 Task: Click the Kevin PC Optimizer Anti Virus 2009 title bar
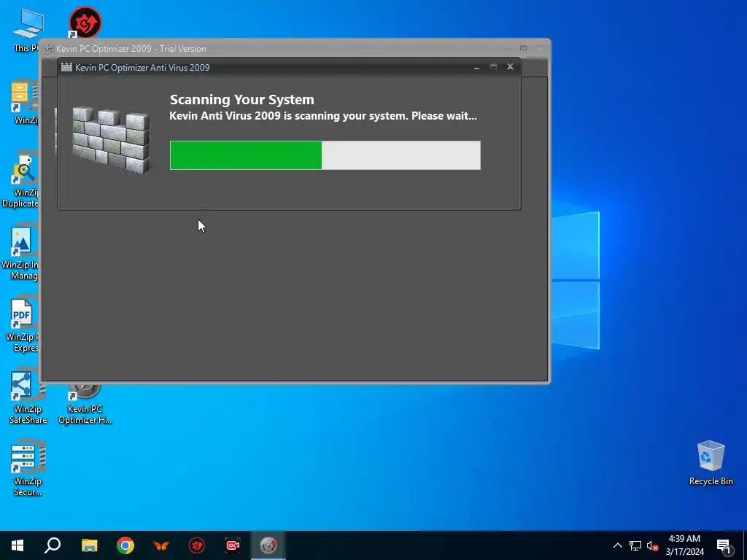tap(289, 67)
